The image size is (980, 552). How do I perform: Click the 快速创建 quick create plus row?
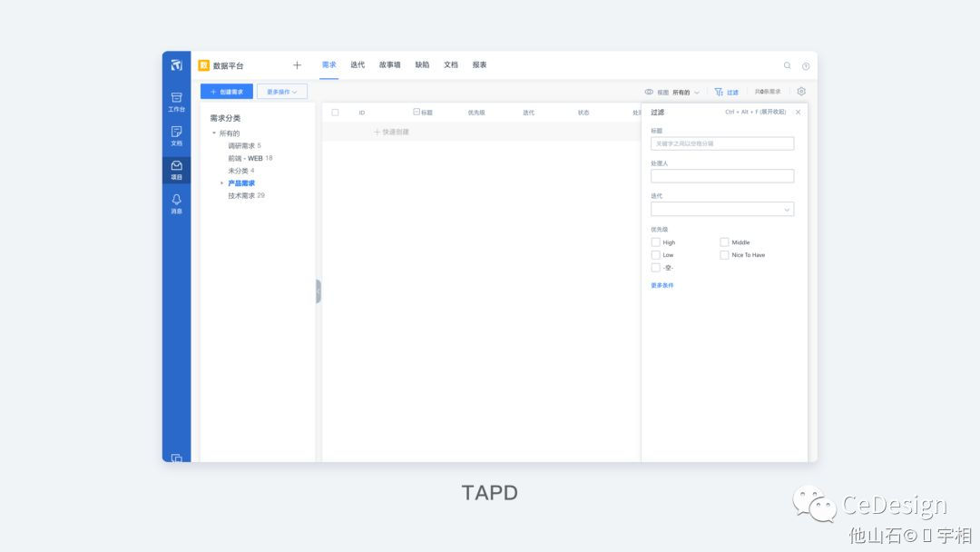pyautogui.click(x=391, y=132)
